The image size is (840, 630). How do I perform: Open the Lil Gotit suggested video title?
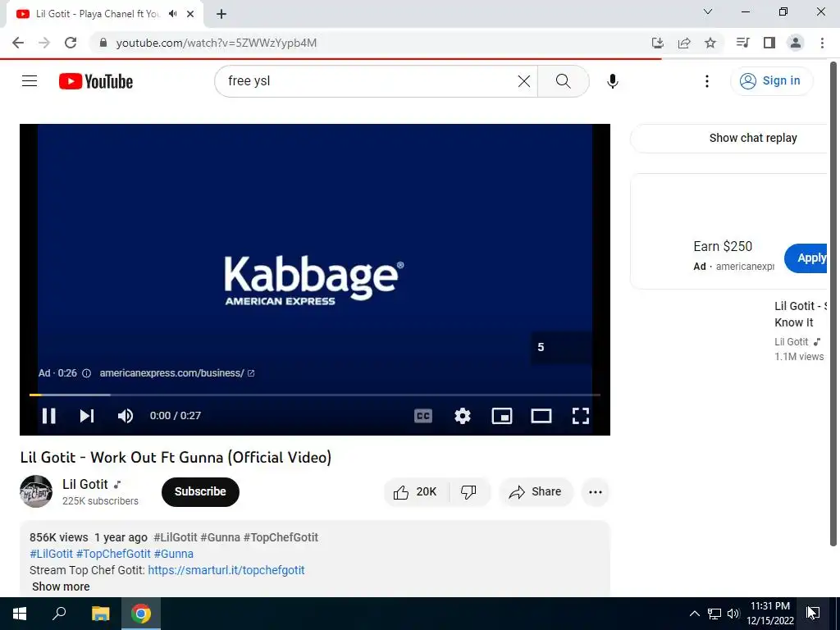[801, 314]
